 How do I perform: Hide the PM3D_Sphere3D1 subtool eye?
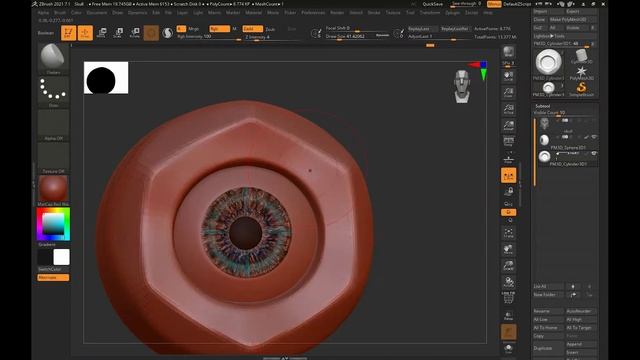(594, 137)
